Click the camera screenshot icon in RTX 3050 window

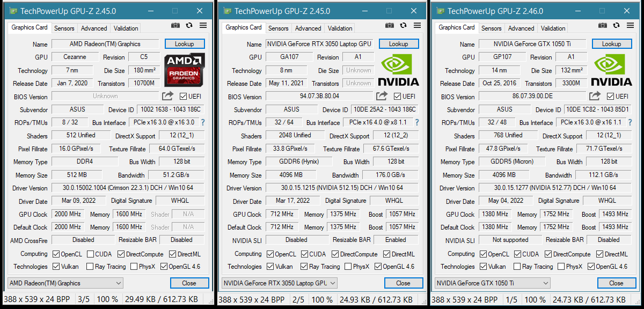click(x=390, y=25)
